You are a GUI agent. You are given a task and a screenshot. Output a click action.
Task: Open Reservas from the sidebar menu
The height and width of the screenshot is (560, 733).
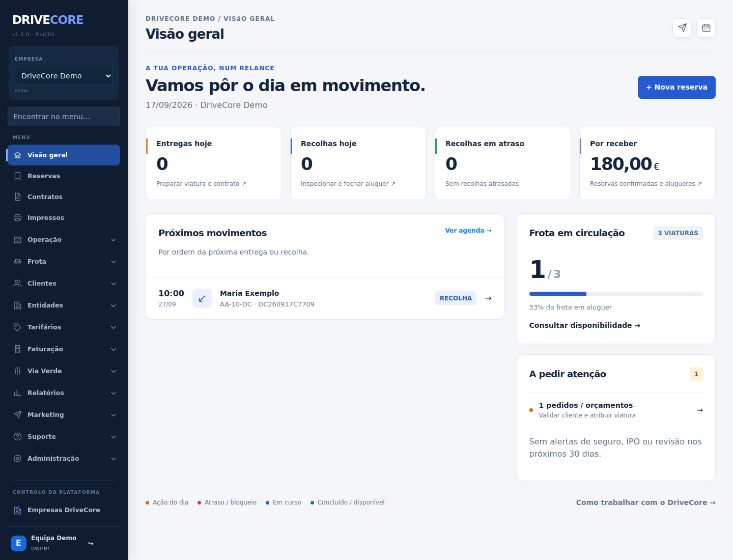point(64,176)
